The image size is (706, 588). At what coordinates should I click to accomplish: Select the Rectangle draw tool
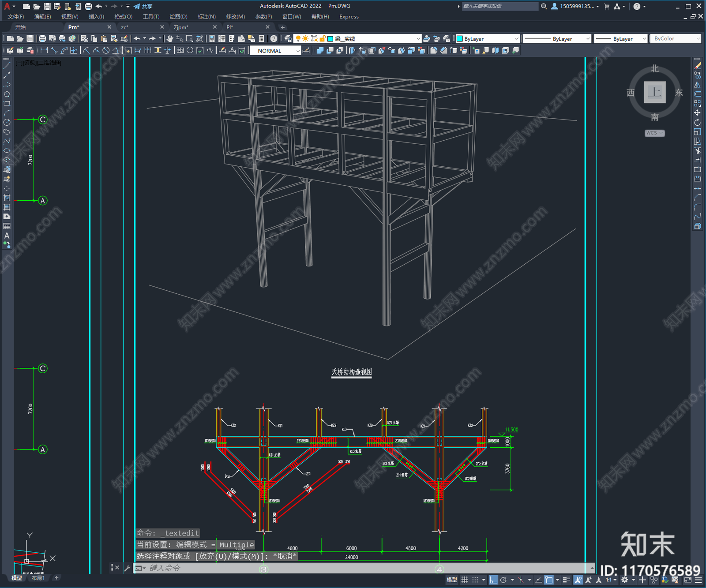tap(7, 104)
